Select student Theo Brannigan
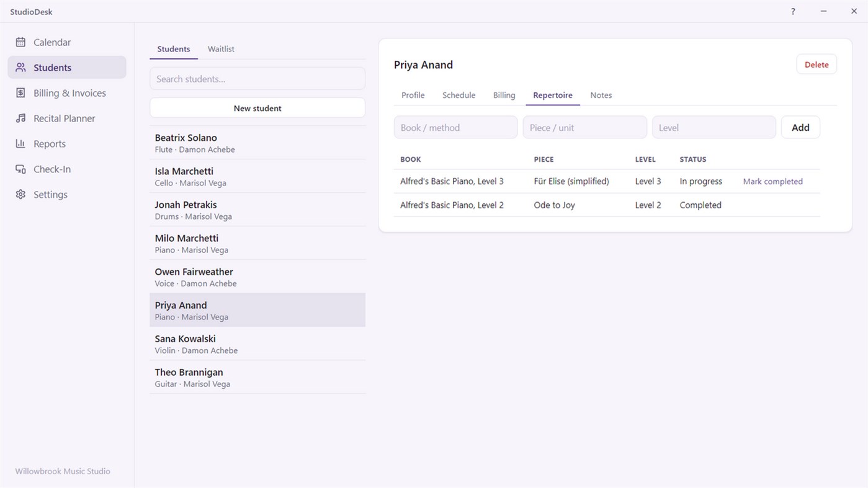868x488 pixels. (257, 377)
